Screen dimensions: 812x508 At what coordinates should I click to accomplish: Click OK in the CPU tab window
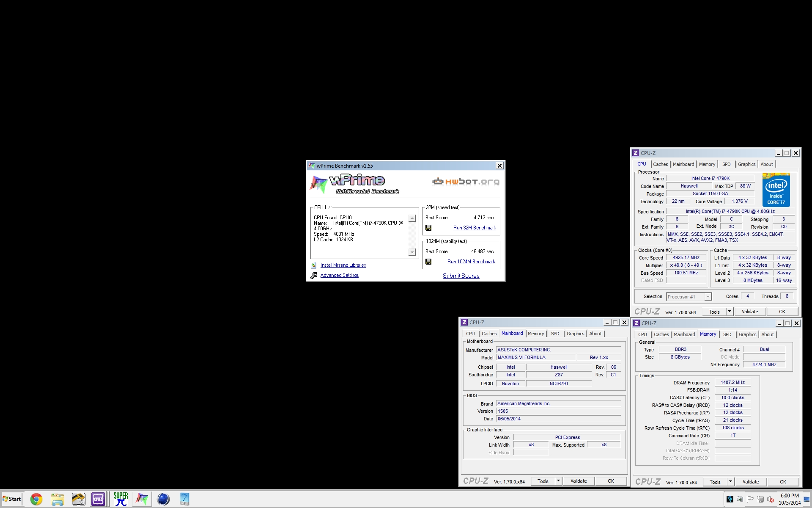coord(782,312)
